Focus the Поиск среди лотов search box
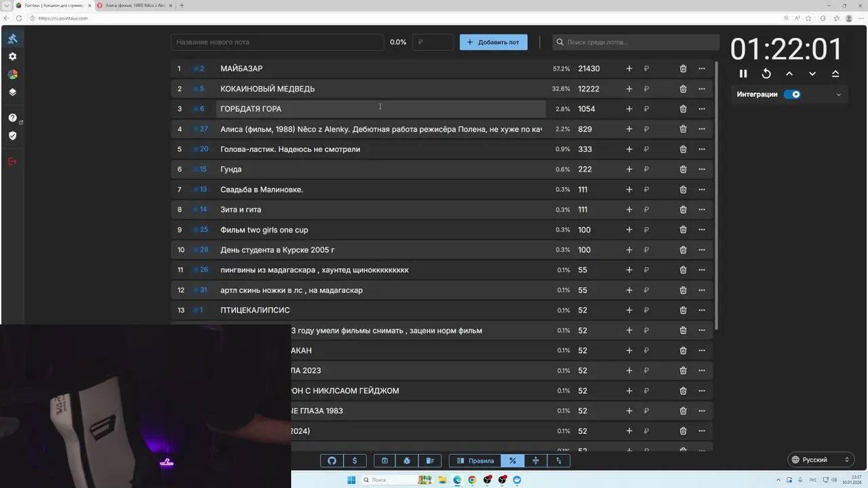Screen dimensions: 868x488 (635, 42)
